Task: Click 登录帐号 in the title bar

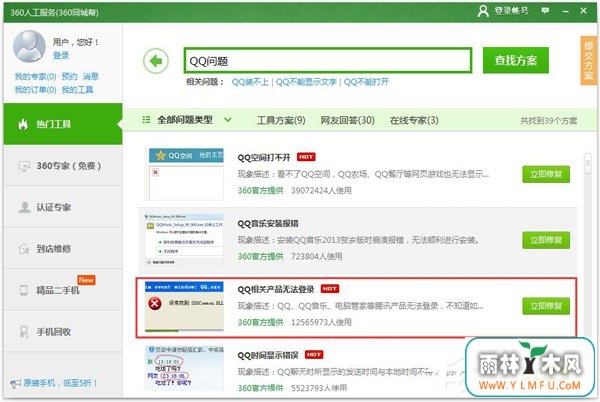Action: click(x=511, y=11)
